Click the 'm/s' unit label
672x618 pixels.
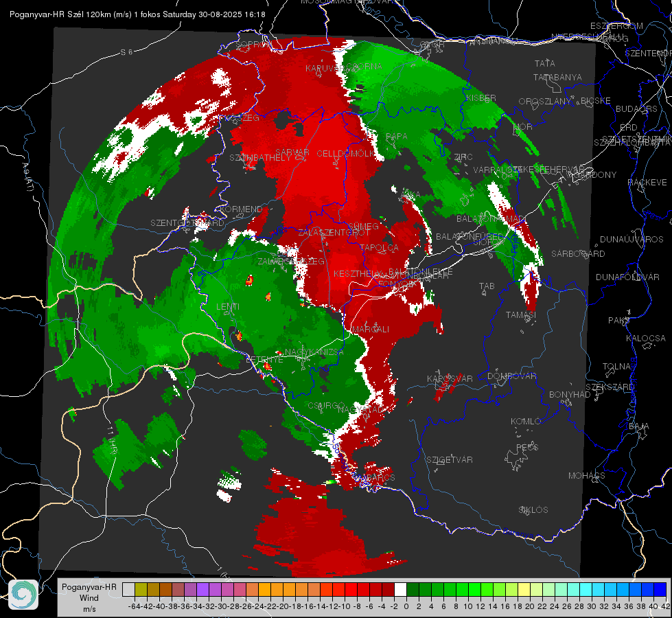pos(89,608)
